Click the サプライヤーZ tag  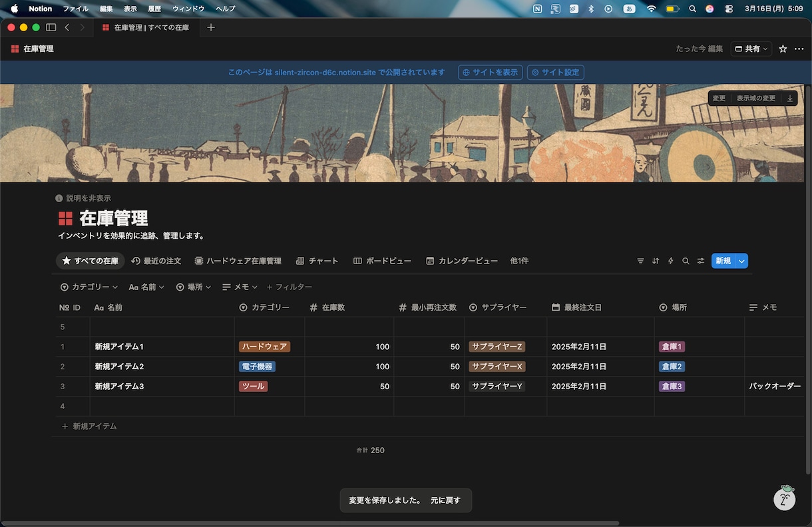coord(497,347)
